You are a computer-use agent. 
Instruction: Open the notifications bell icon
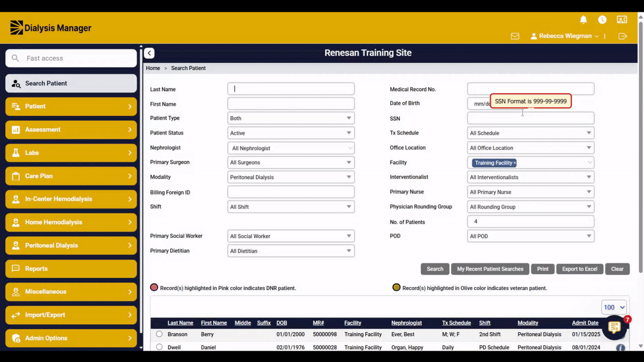tap(583, 20)
